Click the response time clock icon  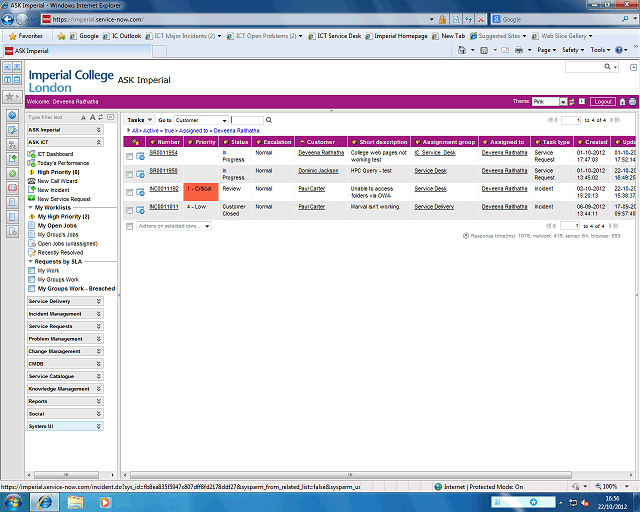pyautogui.click(x=466, y=236)
